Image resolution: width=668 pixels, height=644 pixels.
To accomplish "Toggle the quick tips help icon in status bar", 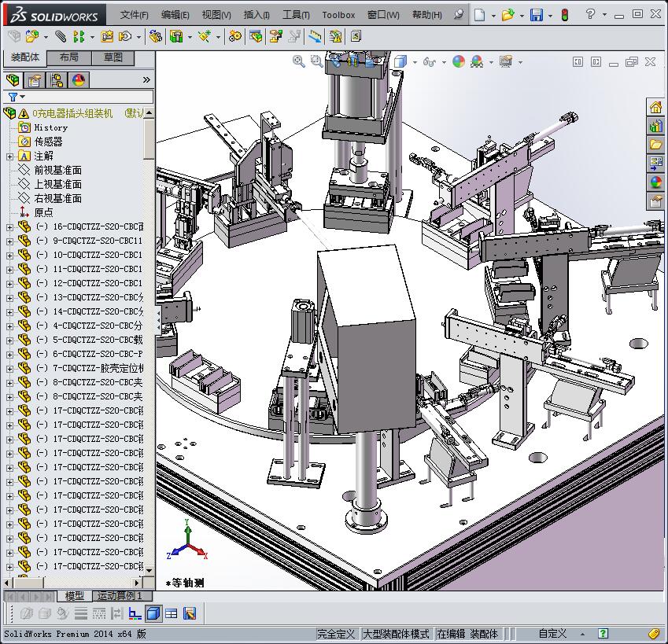I will tap(603, 634).
